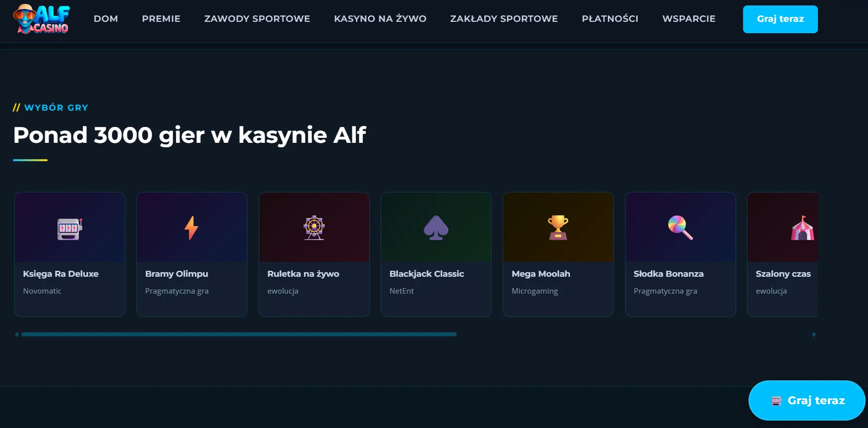Select ZAKŁADY SPORTOWE in the top menu
The image size is (868, 428).
504,19
